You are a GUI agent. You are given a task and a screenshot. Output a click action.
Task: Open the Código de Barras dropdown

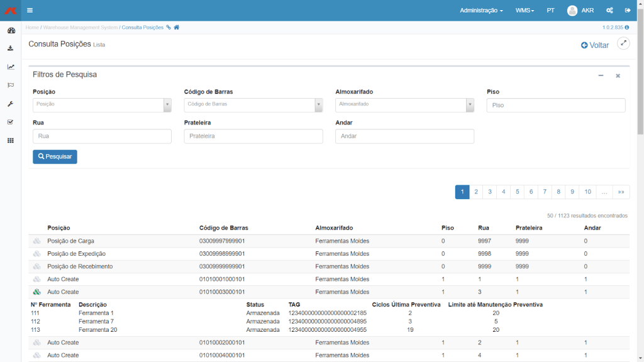pyautogui.click(x=253, y=105)
